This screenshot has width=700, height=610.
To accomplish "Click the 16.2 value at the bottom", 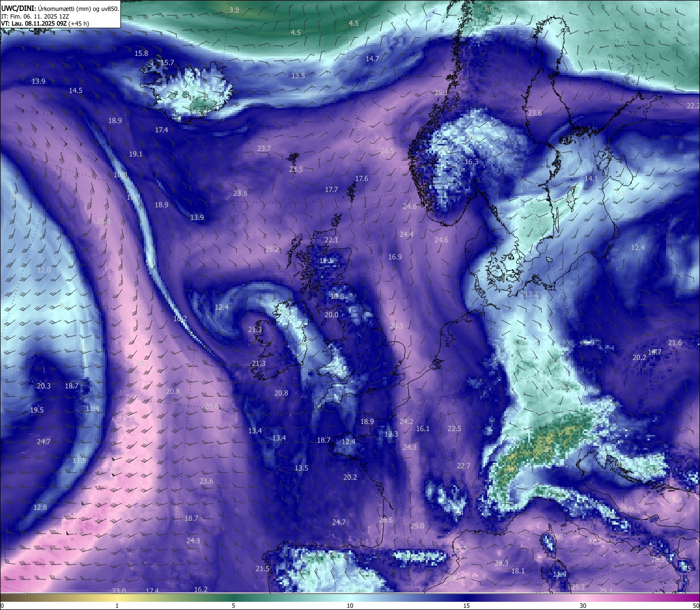I will [201, 590].
